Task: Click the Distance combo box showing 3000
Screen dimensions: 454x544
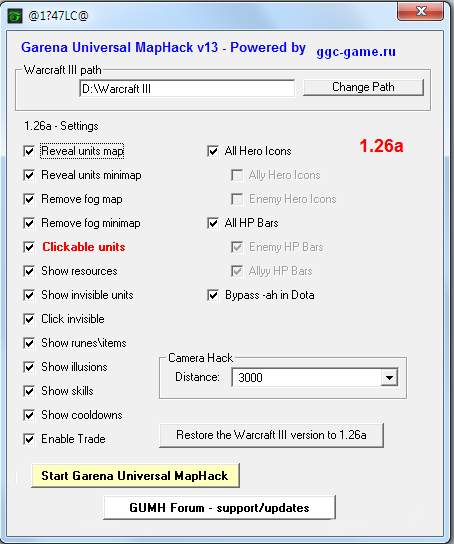Action: tap(315, 377)
